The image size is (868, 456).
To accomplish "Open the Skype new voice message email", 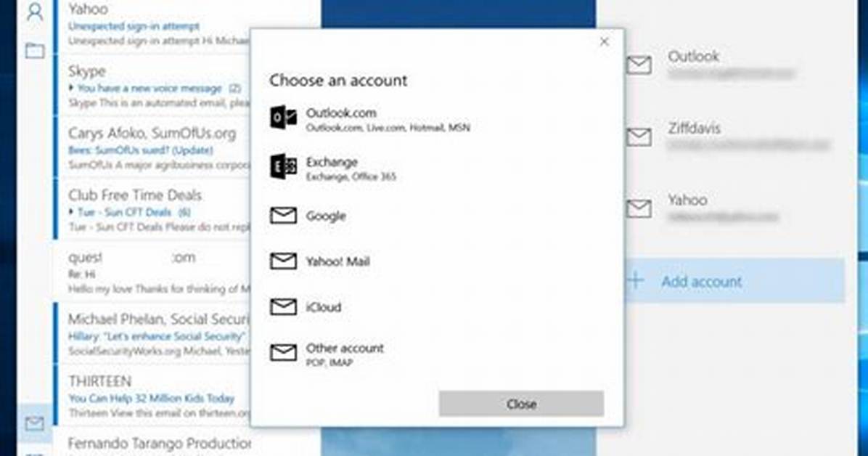I will click(x=153, y=87).
